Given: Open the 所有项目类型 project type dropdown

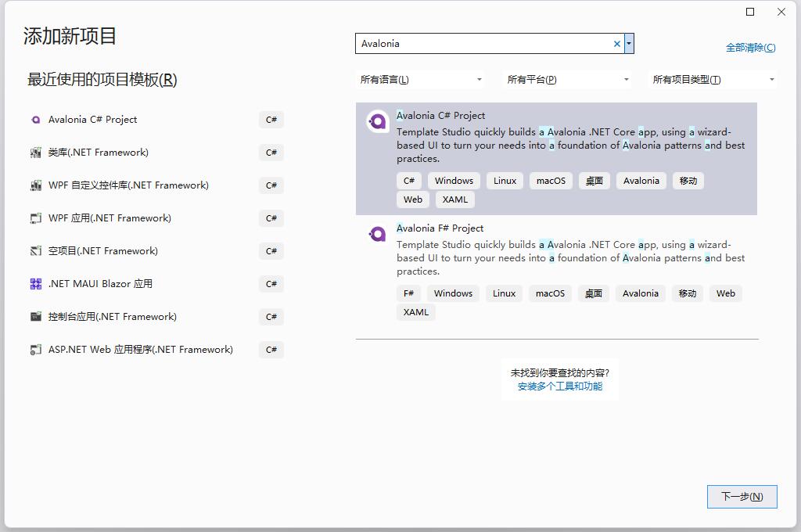Looking at the screenshot, I should click(713, 80).
